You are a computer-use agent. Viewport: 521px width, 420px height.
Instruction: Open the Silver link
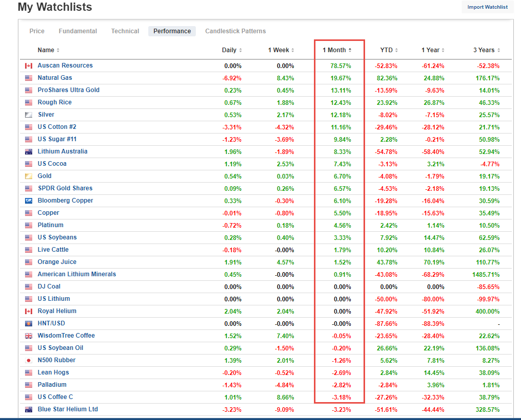point(46,115)
